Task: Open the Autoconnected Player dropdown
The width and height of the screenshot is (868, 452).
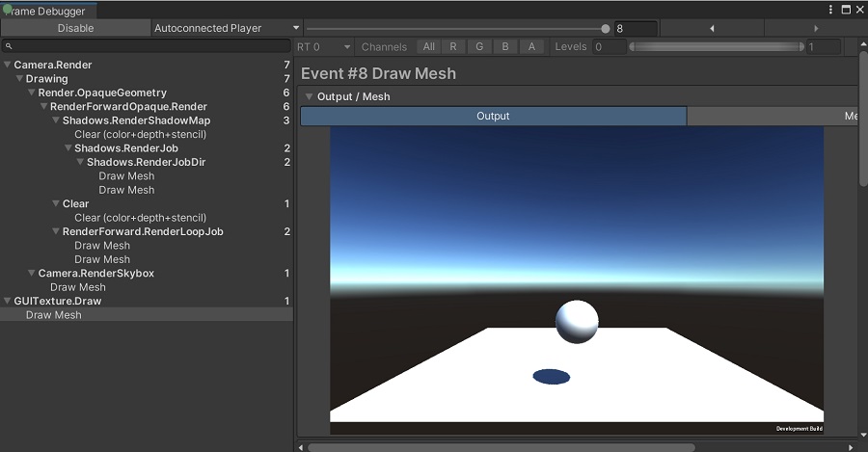Action: tap(227, 28)
